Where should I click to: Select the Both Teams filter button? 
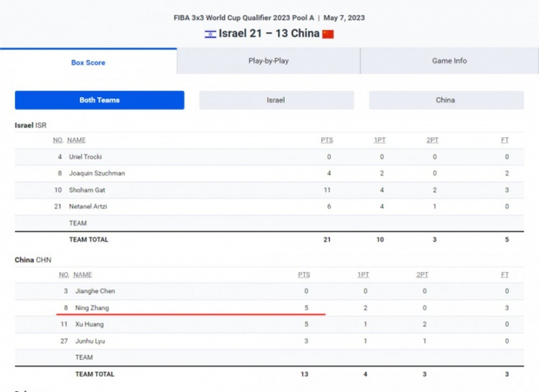[99, 100]
